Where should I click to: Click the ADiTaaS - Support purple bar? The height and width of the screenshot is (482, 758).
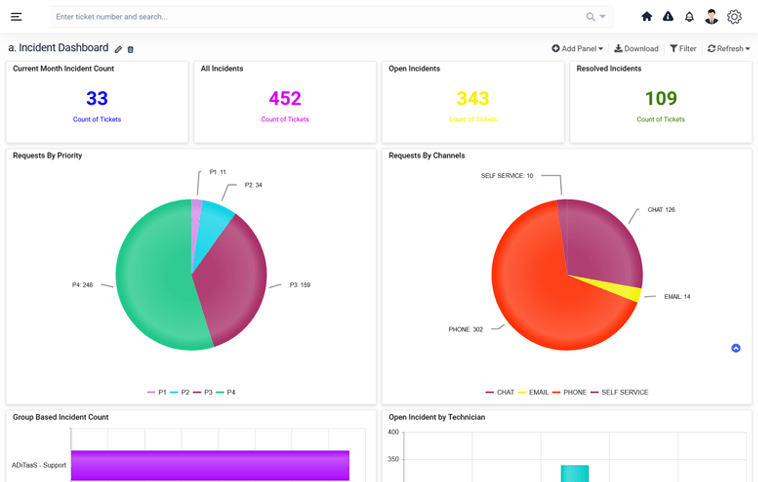tap(210, 465)
